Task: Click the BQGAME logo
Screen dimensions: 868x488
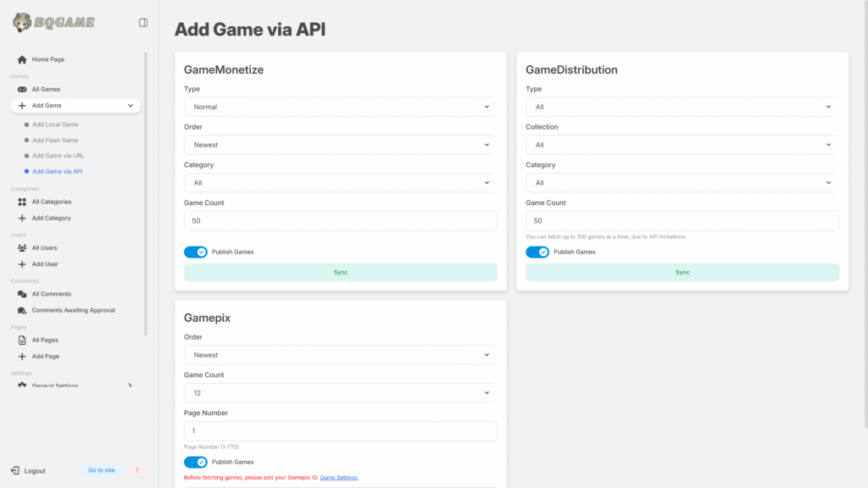Action: coord(53,22)
